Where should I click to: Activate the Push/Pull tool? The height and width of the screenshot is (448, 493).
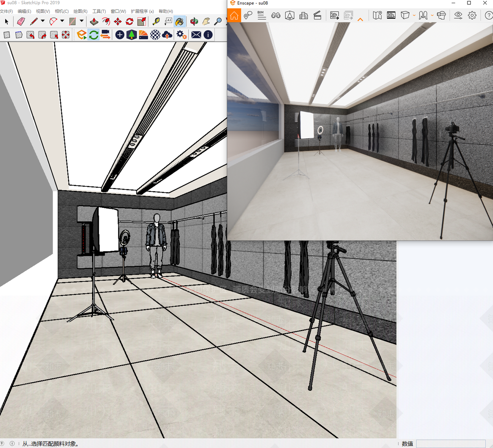pyautogui.click(x=94, y=22)
